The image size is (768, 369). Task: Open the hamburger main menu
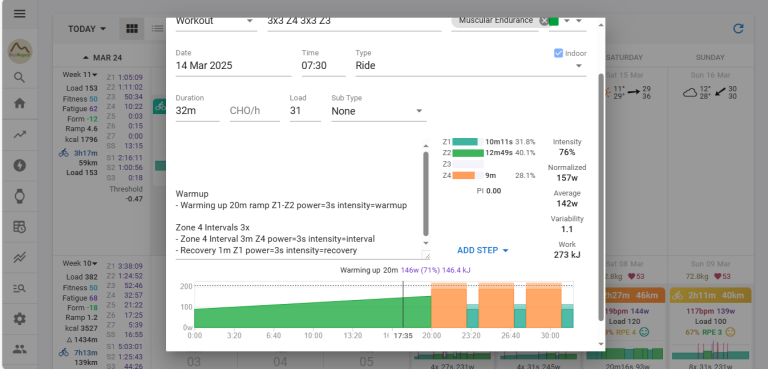click(x=20, y=13)
